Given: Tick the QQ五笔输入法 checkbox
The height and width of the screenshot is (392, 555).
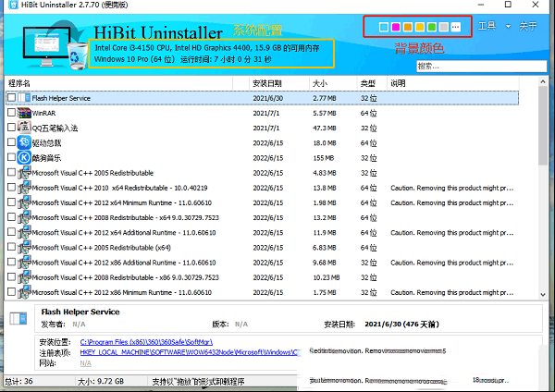Looking at the screenshot, I should point(11,127).
